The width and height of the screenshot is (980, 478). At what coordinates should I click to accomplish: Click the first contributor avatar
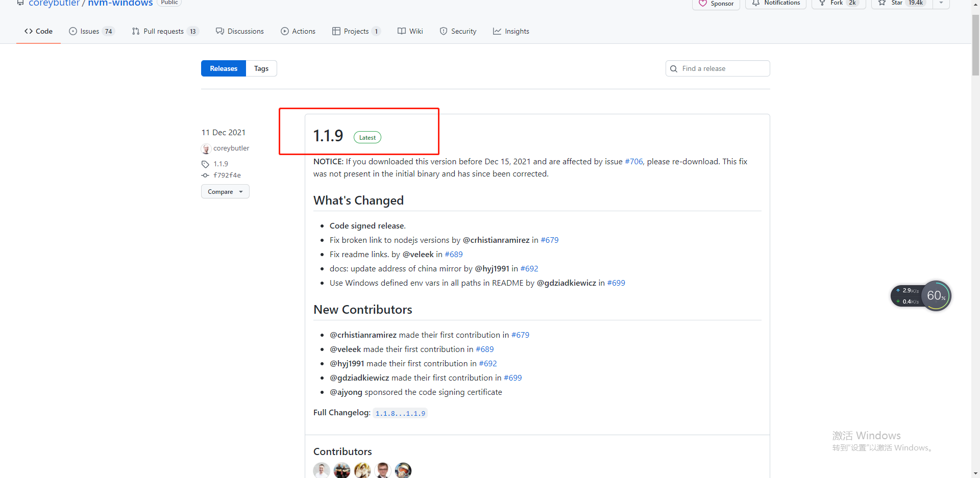pyautogui.click(x=322, y=470)
